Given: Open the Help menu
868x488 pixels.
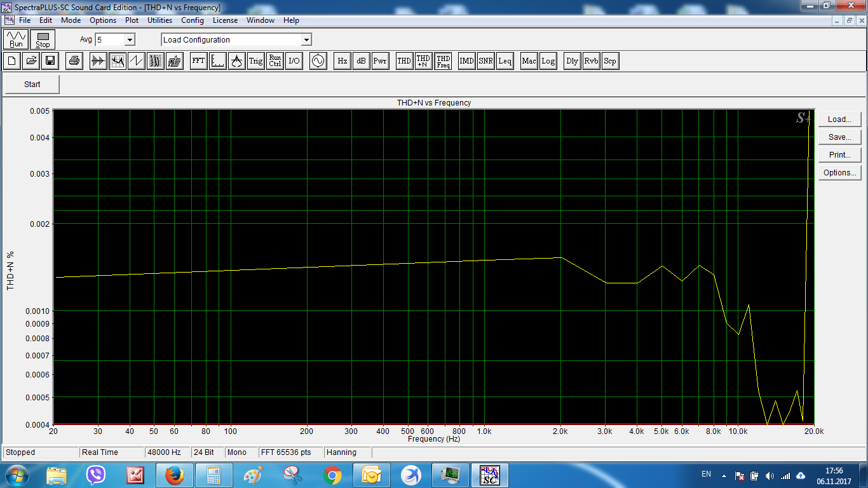Looking at the screenshot, I should point(291,20).
